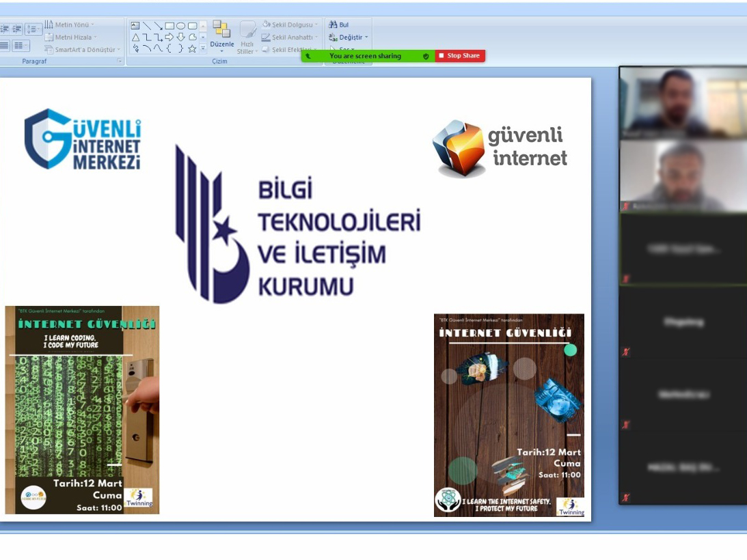Screen dimensions: 747x560
Task: Open the columns dropdown
Action: coord(21,46)
